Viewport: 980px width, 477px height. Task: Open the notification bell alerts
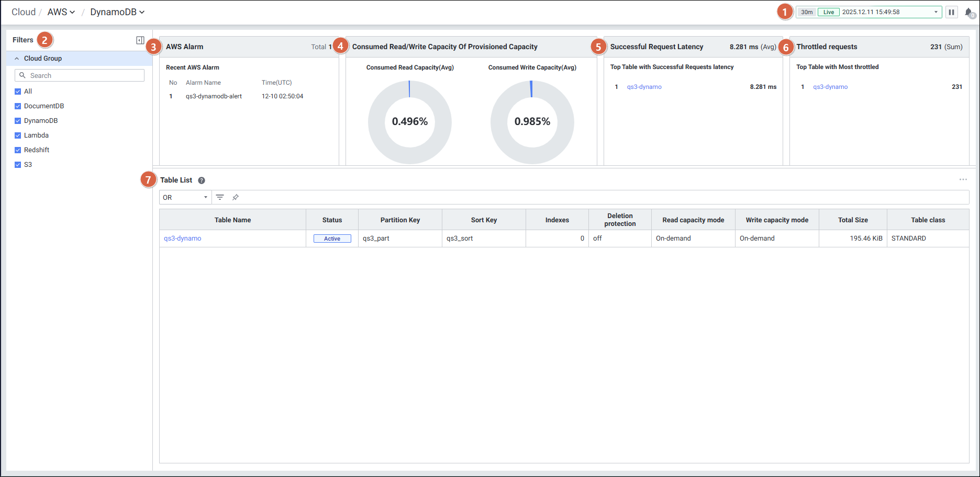point(968,13)
